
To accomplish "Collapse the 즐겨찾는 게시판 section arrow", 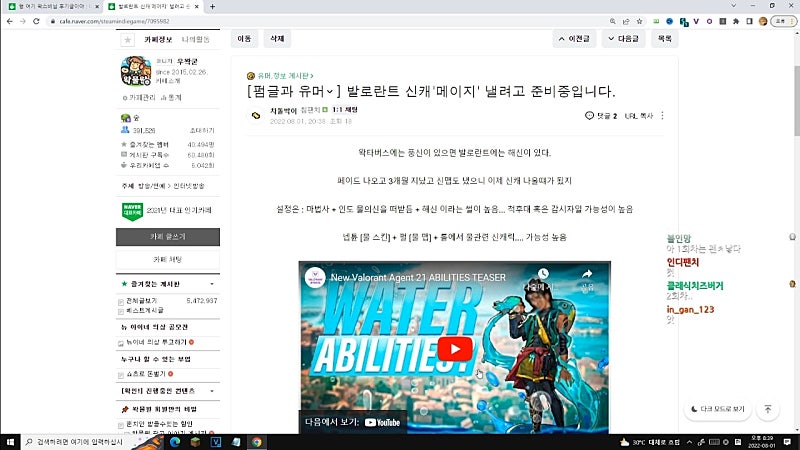I will point(212,284).
